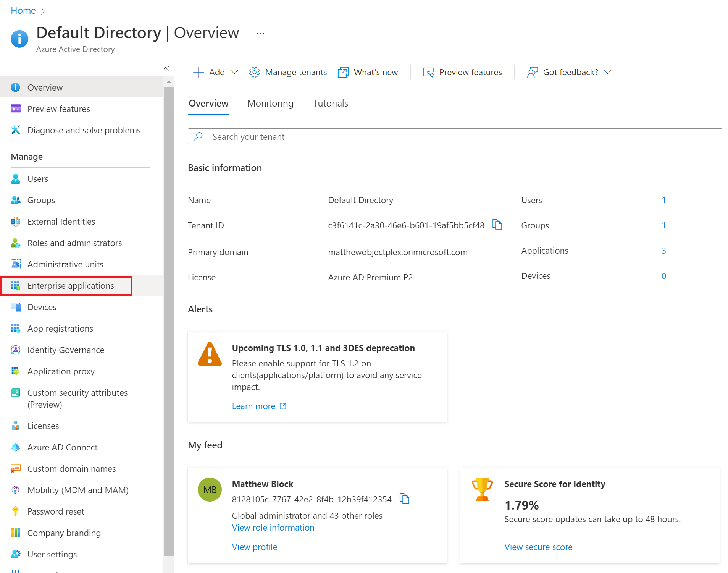Expand the Add dropdown menu
The image size is (728, 573).
(x=235, y=72)
